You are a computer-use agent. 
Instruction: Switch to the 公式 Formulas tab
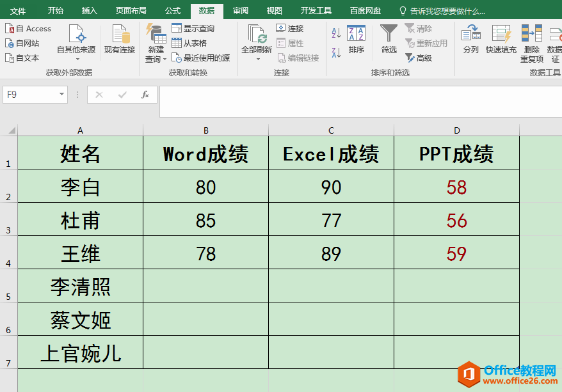(173, 11)
